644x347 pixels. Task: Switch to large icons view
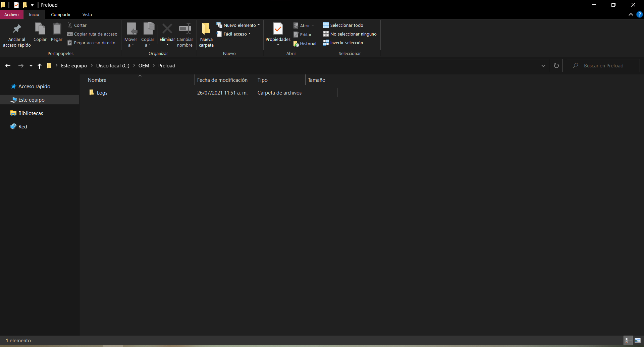click(x=638, y=340)
